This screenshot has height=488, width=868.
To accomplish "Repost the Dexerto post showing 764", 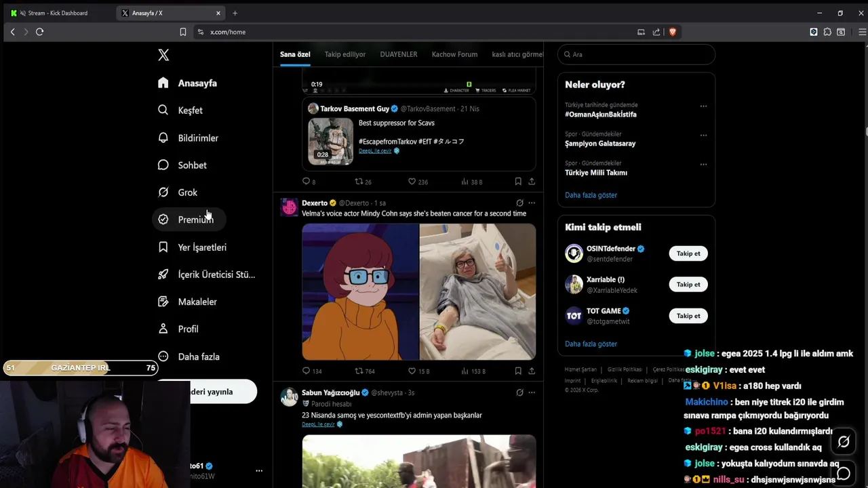I will (359, 371).
